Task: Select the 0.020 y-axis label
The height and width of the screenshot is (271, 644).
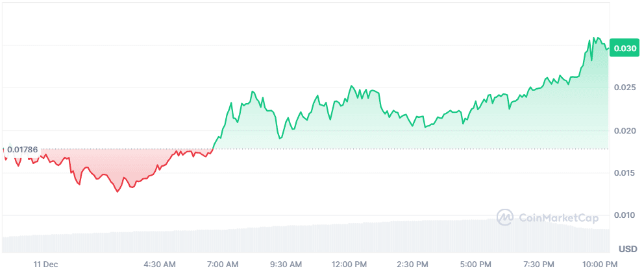Action: click(x=625, y=130)
